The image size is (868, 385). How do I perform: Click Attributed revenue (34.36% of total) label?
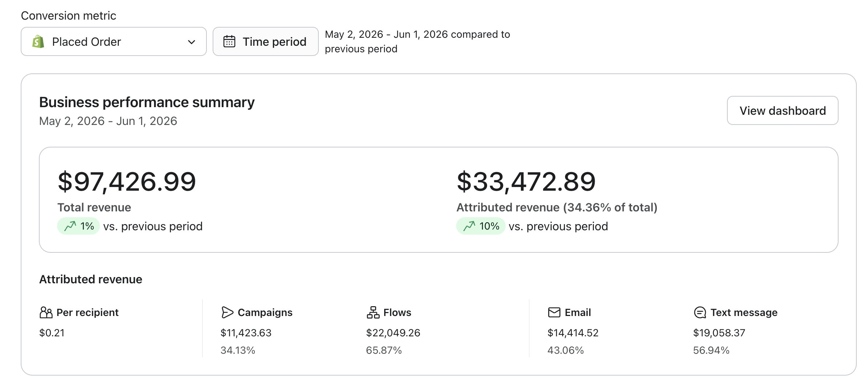coord(557,207)
